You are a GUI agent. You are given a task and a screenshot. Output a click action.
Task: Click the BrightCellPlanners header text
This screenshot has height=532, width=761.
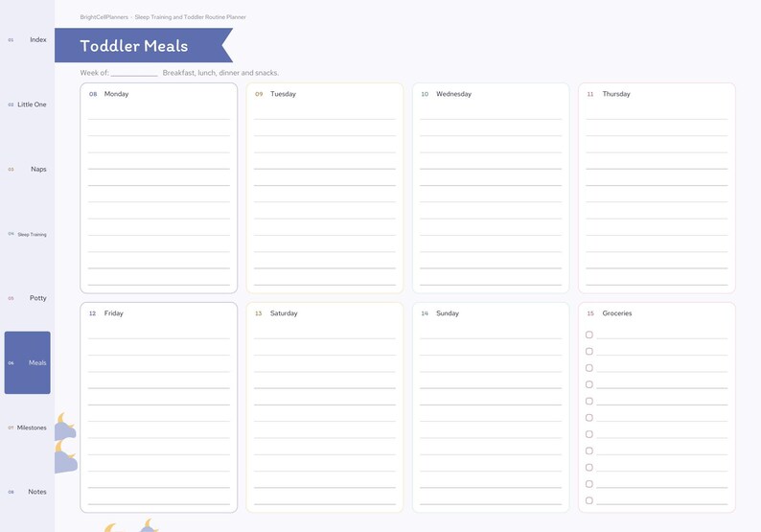[104, 17]
